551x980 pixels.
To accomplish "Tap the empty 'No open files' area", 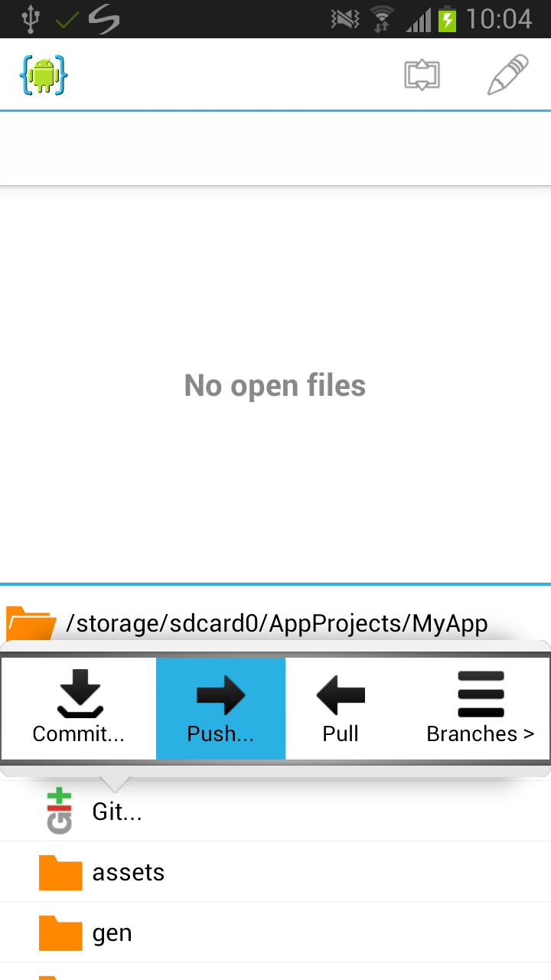I will [275, 385].
